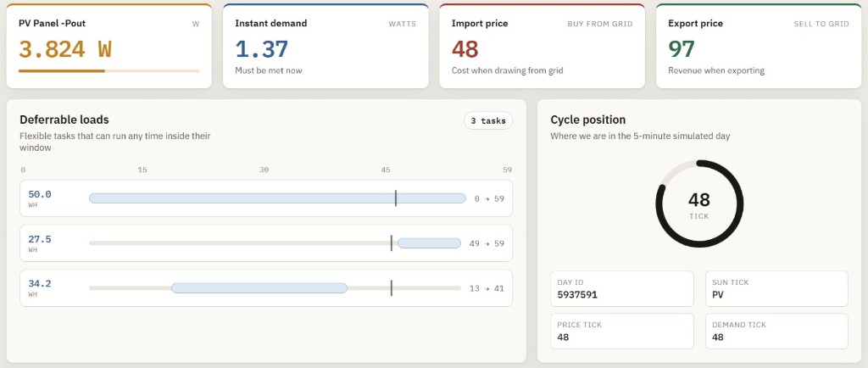Image resolution: width=868 pixels, height=368 pixels.
Task: Click the PV Panel -Pout card title
Action: click(x=52, y=23)
